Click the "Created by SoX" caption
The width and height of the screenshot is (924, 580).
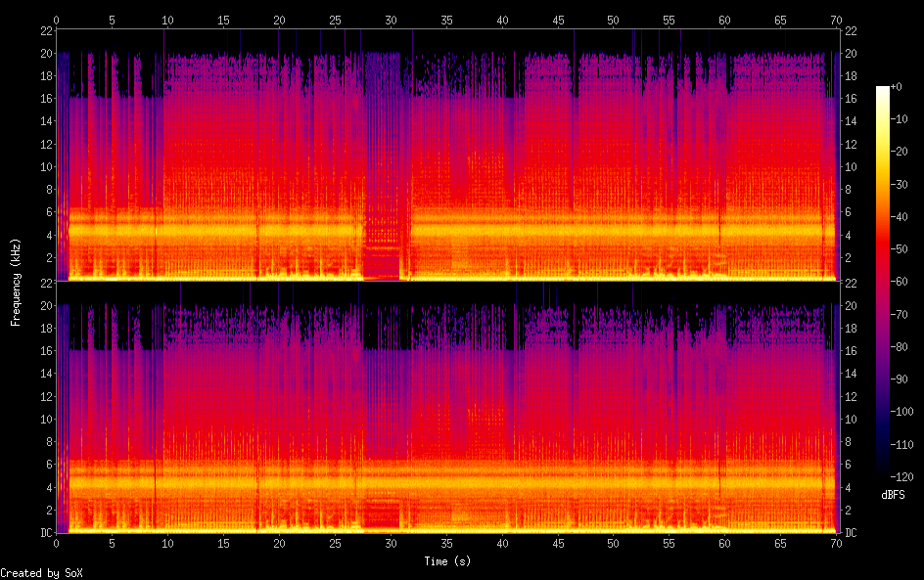pos(41,573)
